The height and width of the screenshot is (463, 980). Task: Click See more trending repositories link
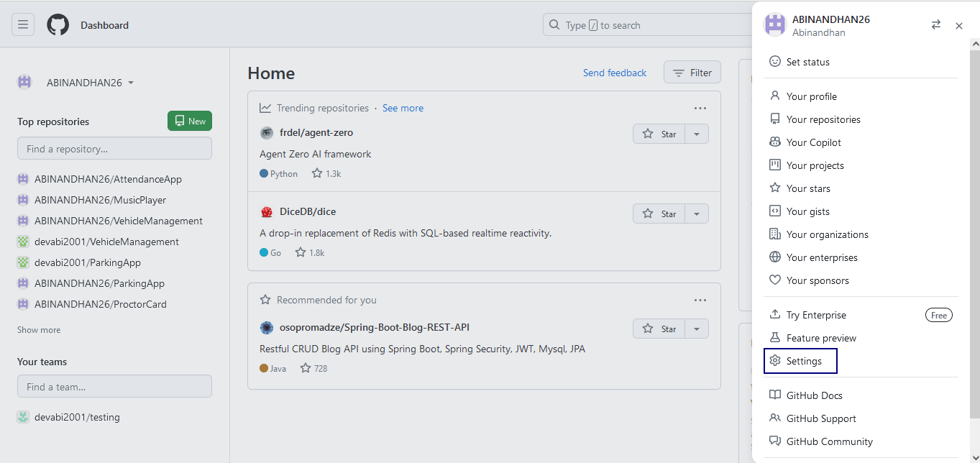click(x=403, y=108)
